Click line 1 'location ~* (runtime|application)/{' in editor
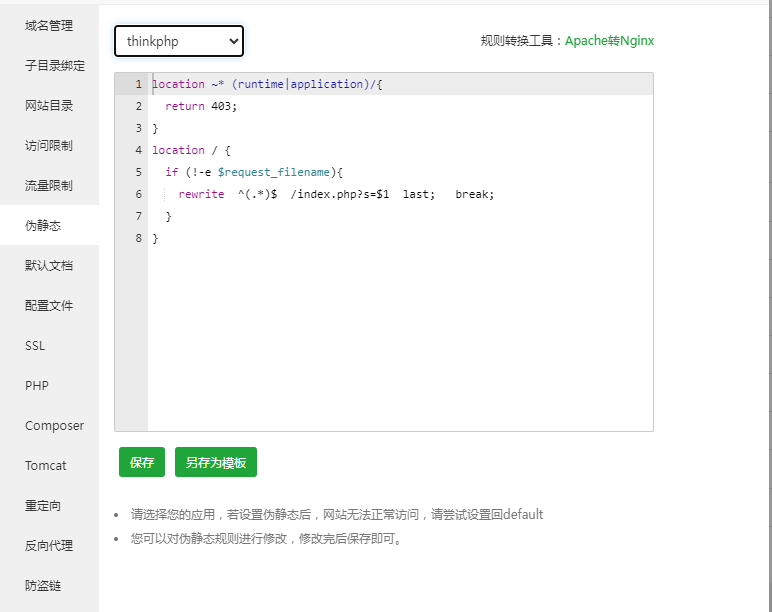 point(267,84)
